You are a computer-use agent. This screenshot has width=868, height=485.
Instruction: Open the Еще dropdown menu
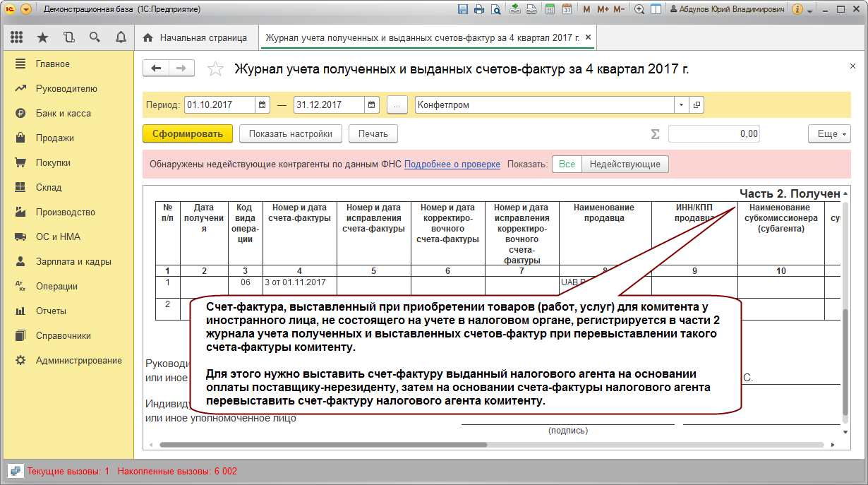[x=829, y=133]
